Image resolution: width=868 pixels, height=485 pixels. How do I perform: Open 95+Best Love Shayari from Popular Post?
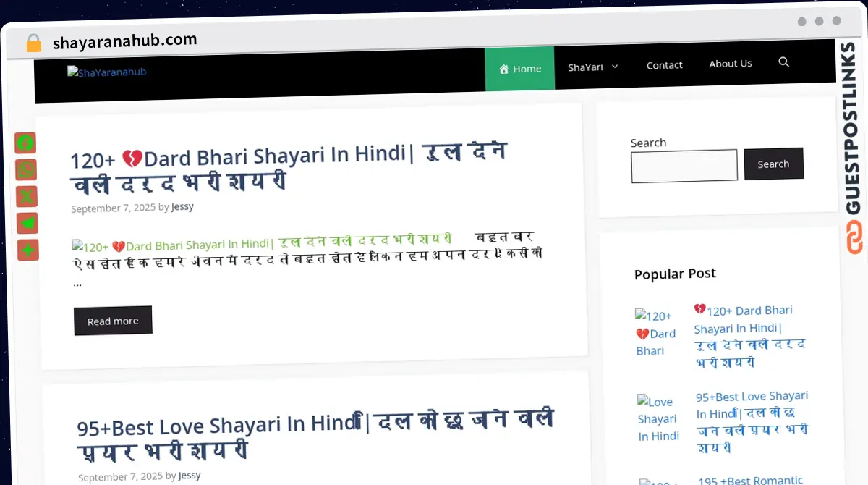(x=752, y=421)
